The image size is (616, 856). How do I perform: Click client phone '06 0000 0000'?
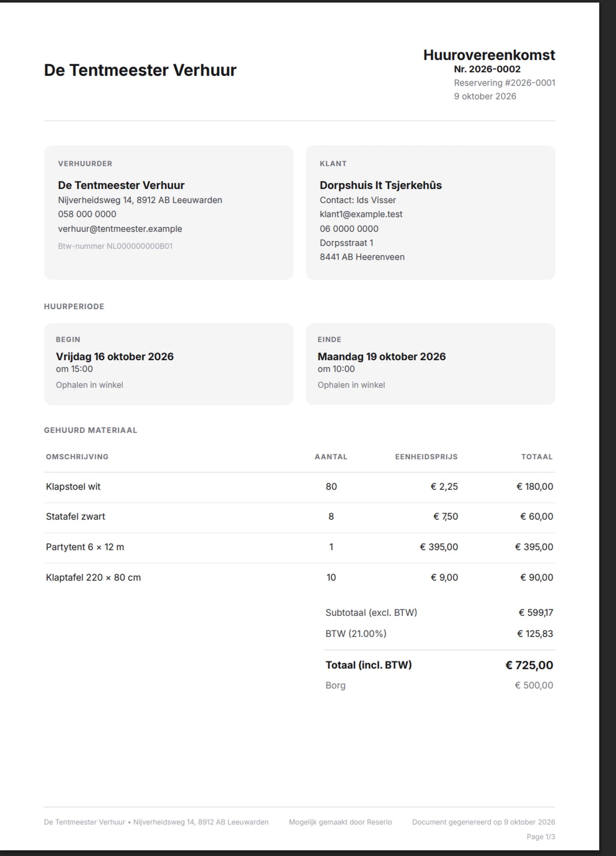point(349,229)
